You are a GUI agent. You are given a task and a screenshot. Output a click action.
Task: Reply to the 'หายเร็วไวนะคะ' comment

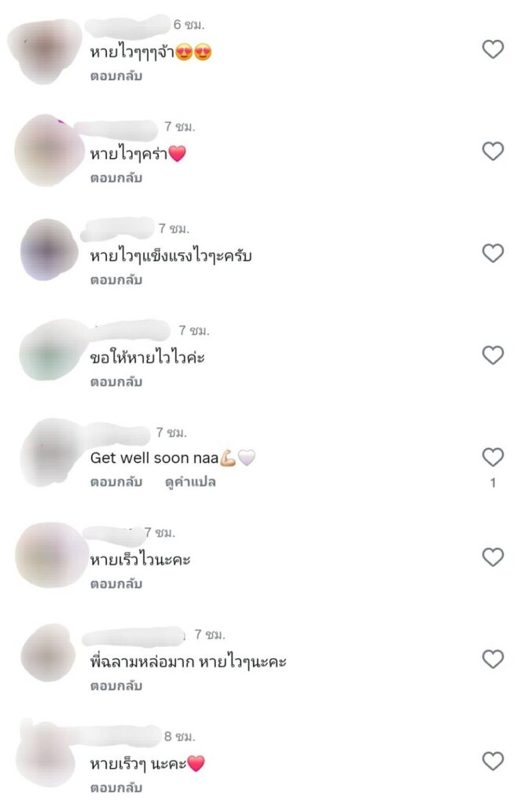(116, 584)
